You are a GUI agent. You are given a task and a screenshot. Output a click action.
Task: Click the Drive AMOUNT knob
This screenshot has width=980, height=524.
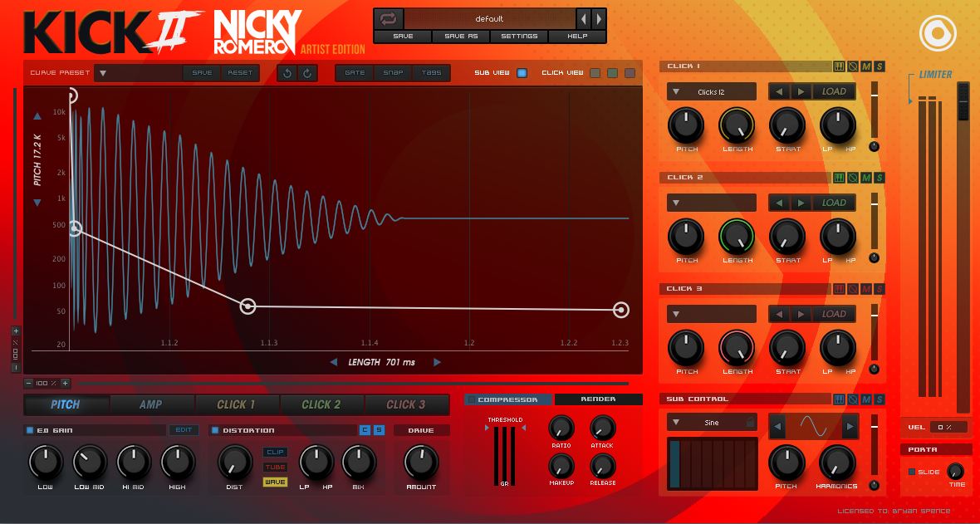(x=421, y=463)
